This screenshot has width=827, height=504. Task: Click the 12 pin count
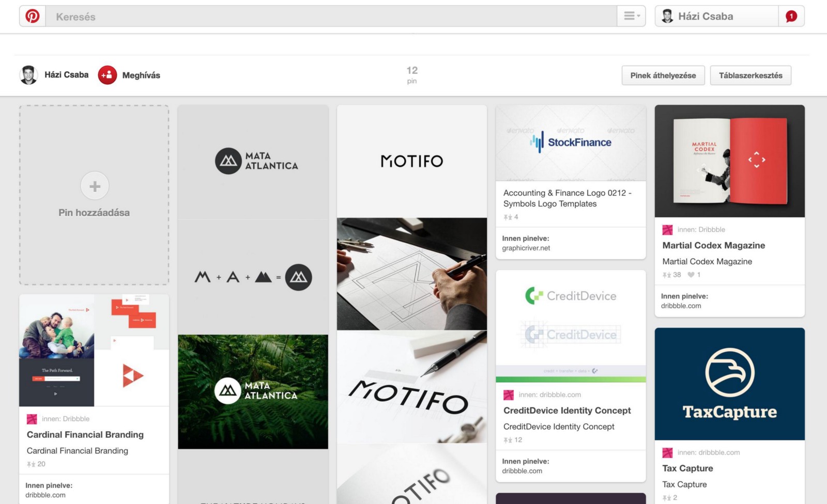412,75
